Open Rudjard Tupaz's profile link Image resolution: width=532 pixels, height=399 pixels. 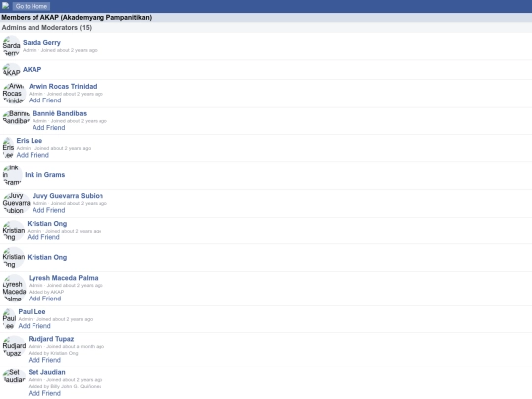pos(51,339)
